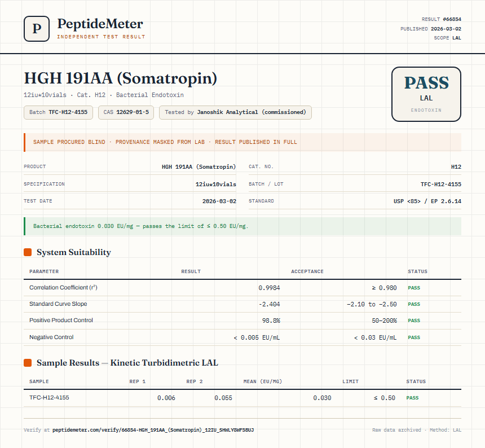
Task: Click the STANDARD value USP <85> / EP 2.6.14
Action: point(427,201)
